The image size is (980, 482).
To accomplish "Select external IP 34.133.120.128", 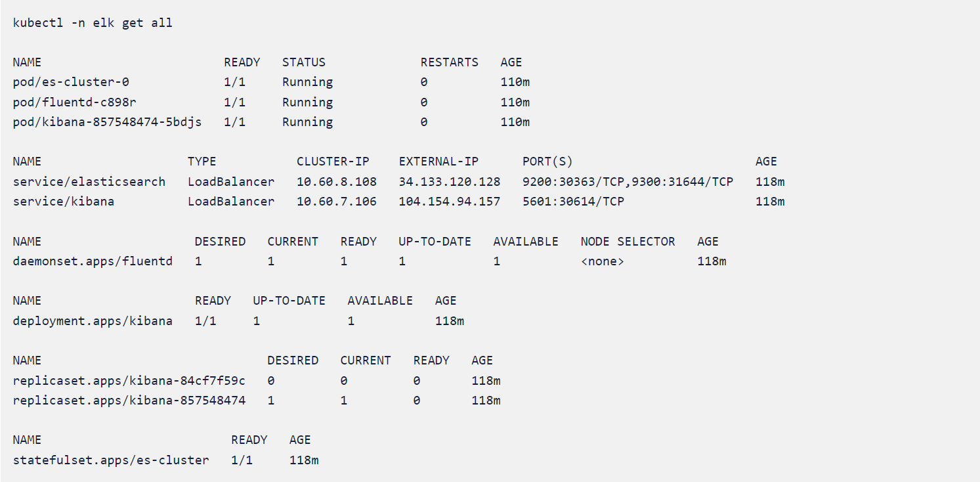I will pos(450,182).
